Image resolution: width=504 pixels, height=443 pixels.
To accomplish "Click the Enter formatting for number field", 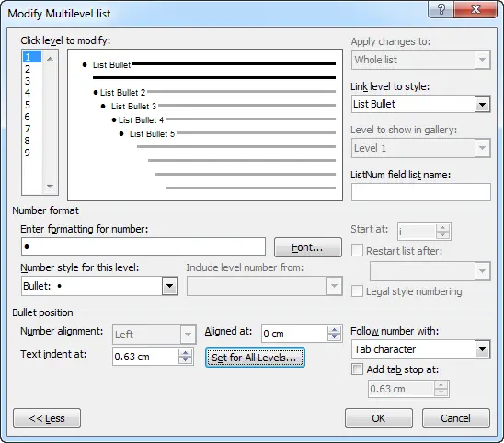I will (143, 246).
